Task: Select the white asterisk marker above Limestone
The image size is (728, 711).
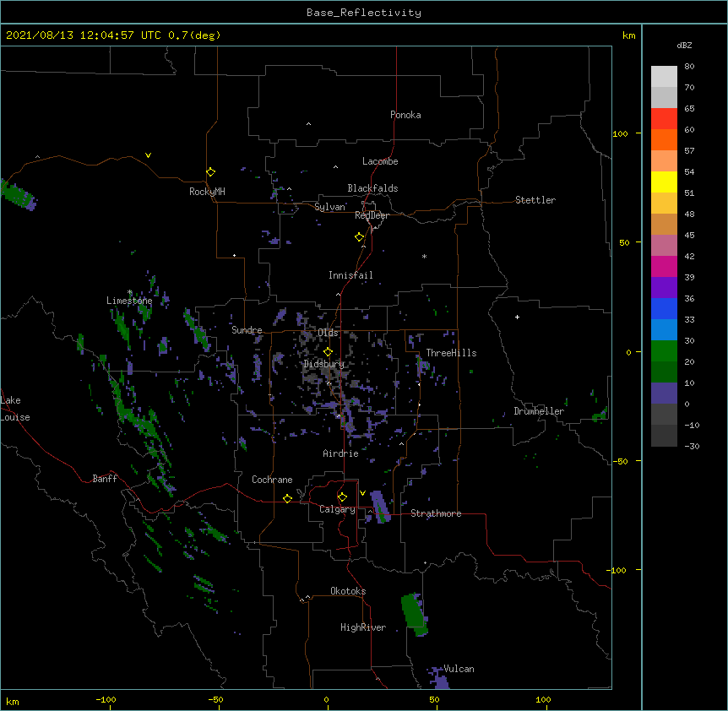Action: (130, 292)
